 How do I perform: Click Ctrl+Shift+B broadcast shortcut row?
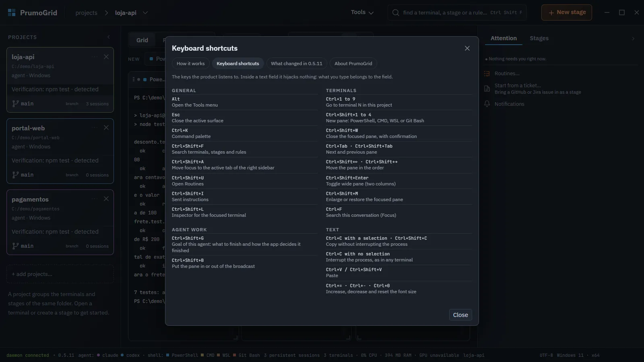tap(245, 263)
